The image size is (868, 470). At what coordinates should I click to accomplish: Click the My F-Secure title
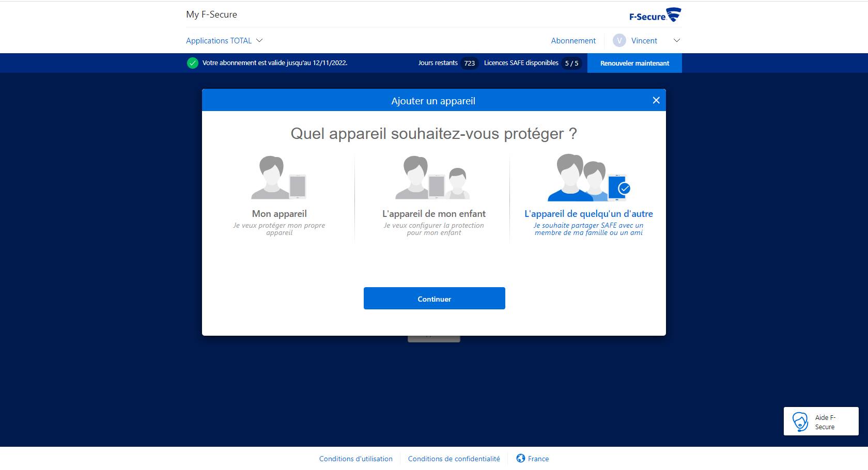211,14
